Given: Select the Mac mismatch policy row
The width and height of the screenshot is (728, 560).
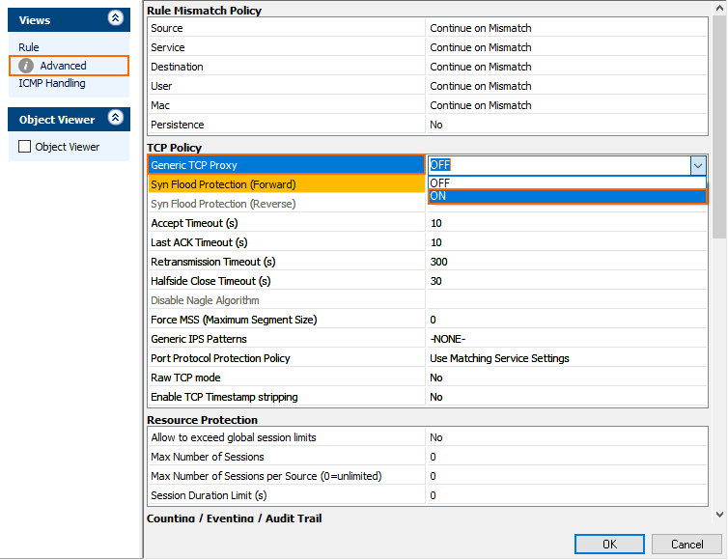Looking at the screenshot, I should pos(287,105).
